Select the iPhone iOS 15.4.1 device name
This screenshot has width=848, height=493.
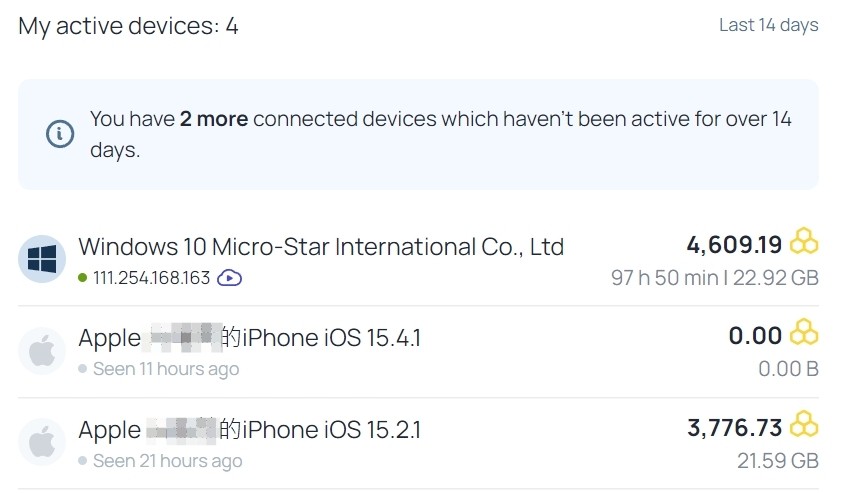pyautogui.click(x=249, y=338)
